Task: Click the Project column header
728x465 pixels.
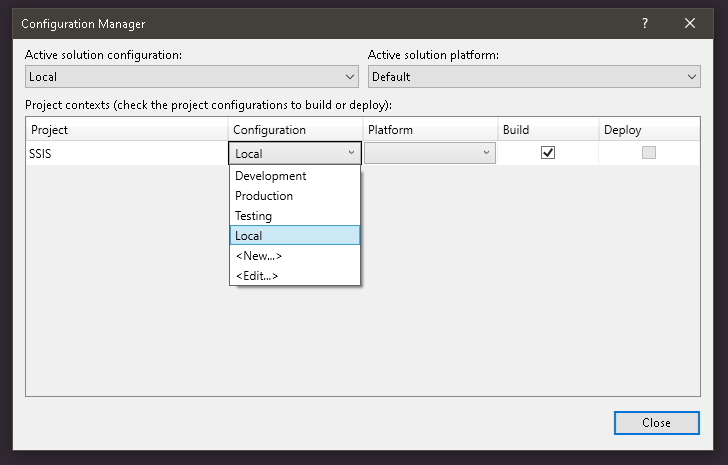Action: (x=127, y=130)
